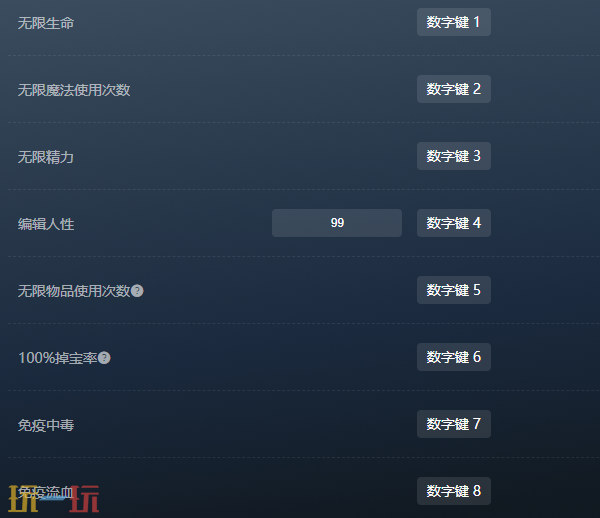The image size is (600, 518).
Task: Enable the 无限精力 cheat label
Action: tap(46, 157)
